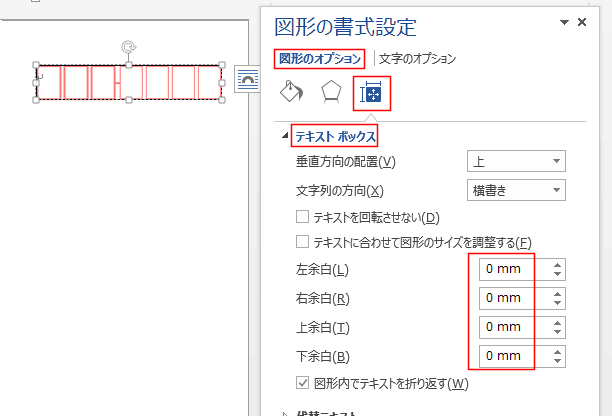Open the task pane options arrow
612x416 pixels.
coord(579,22)
